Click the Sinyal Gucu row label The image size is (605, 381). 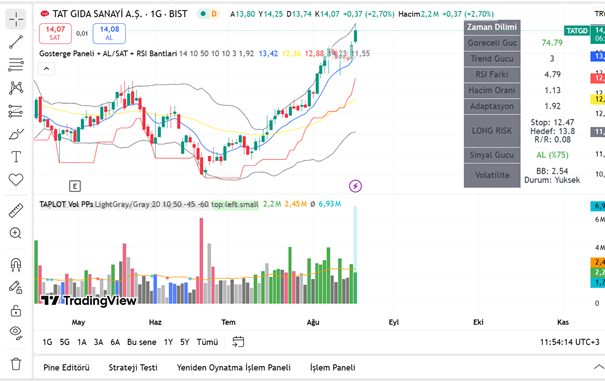[492, 155]
